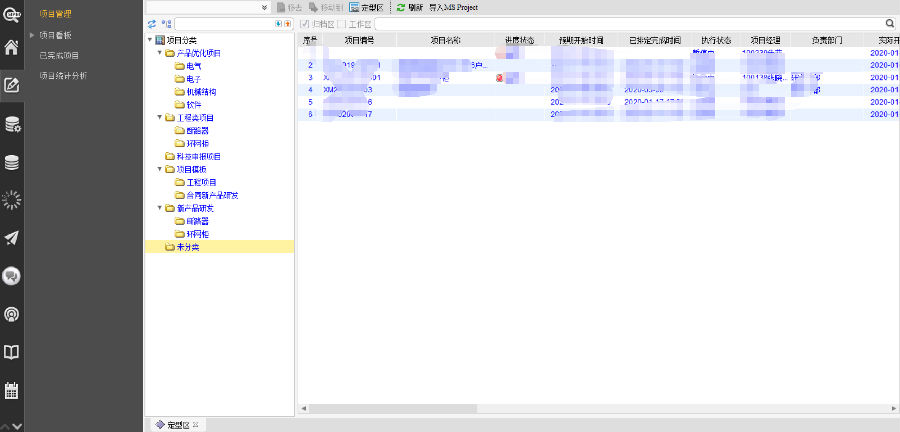Open the calendar sidebar icon
Screen dimensions: 900x432
pyautogui.click(x=11, y=391)
